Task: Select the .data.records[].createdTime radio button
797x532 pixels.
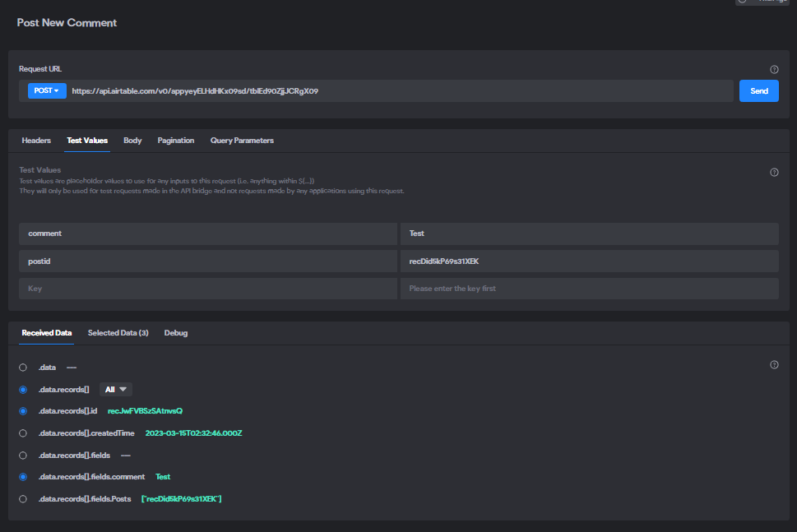Action: tap(23, 433)
